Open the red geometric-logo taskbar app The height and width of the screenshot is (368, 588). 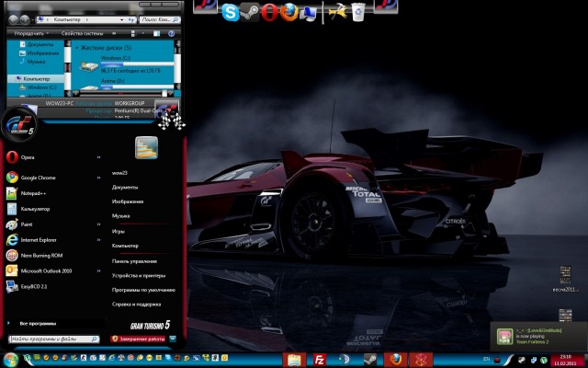(x=421, y=360)
